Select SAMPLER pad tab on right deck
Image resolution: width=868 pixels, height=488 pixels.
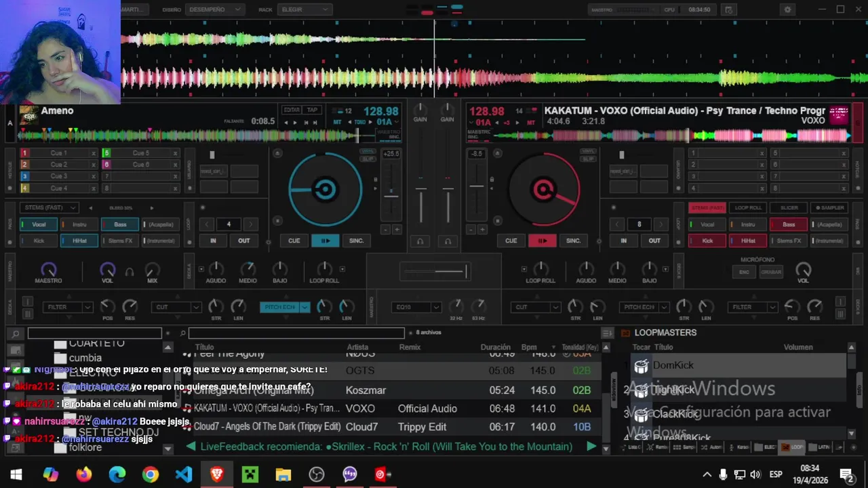tap(829, 207)
